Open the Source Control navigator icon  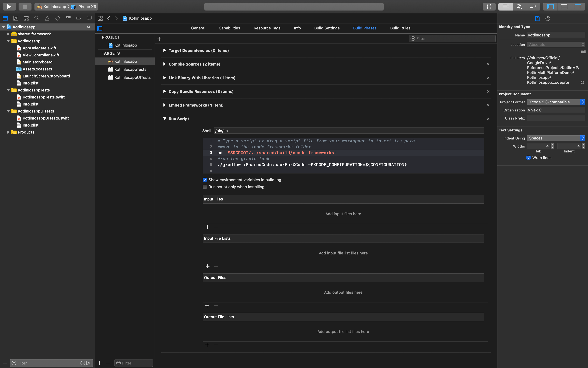[x=16, y=18]
